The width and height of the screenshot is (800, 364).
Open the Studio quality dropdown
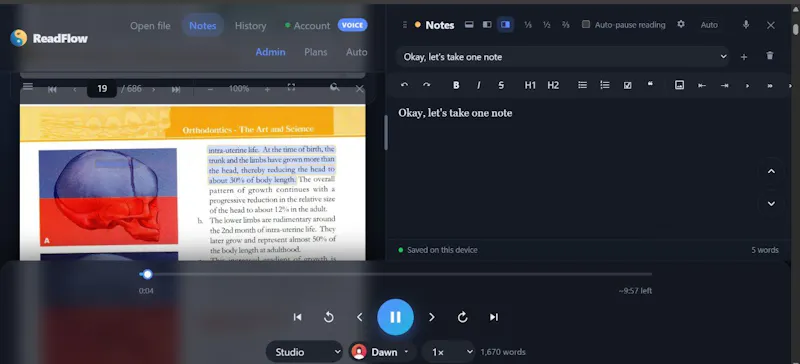point(305,352)
